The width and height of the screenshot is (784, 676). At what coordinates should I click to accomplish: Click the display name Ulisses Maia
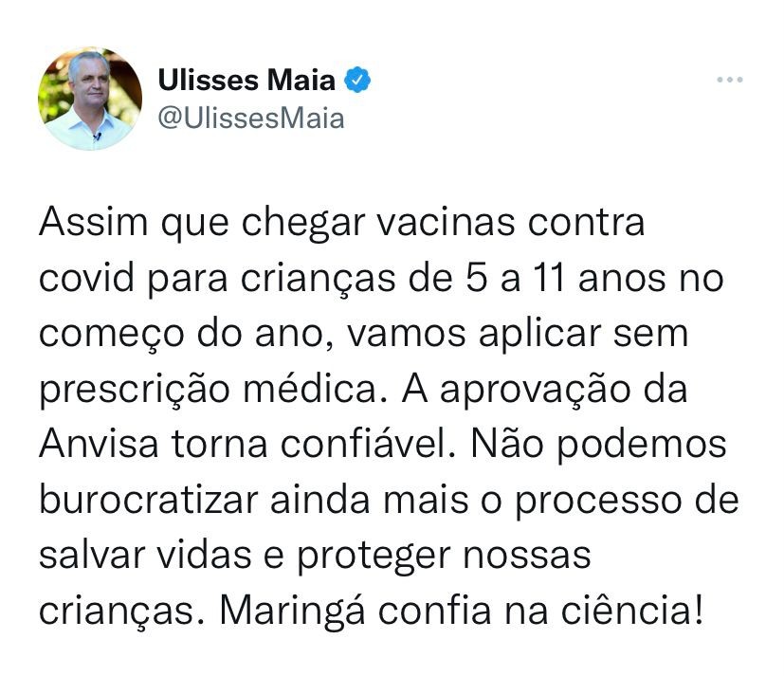(x=245, y=82)
